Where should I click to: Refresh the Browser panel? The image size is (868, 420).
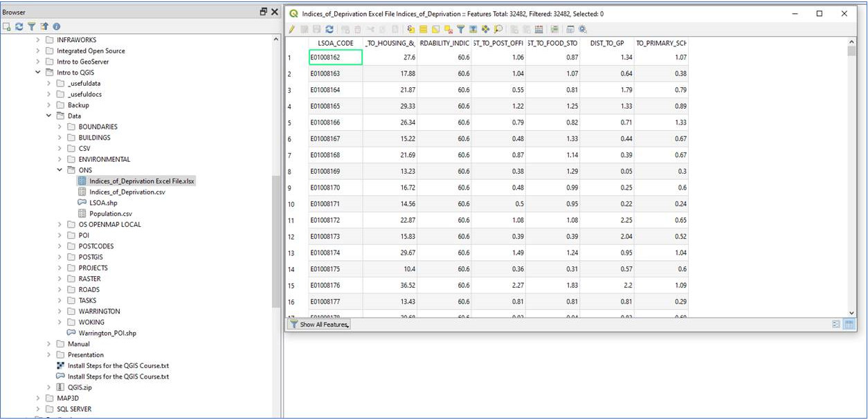click(19, 26)
